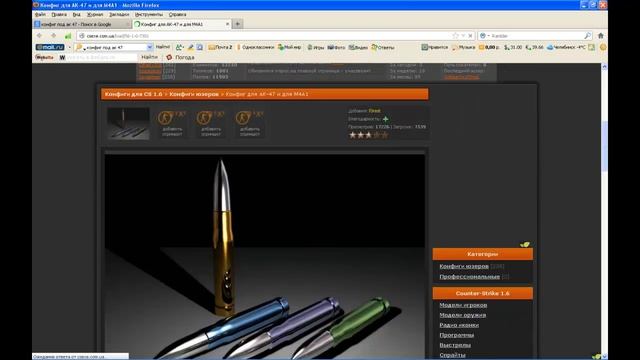640x360 pixels.
Task: Click the large bullets config image
Action: coord(264,256)
